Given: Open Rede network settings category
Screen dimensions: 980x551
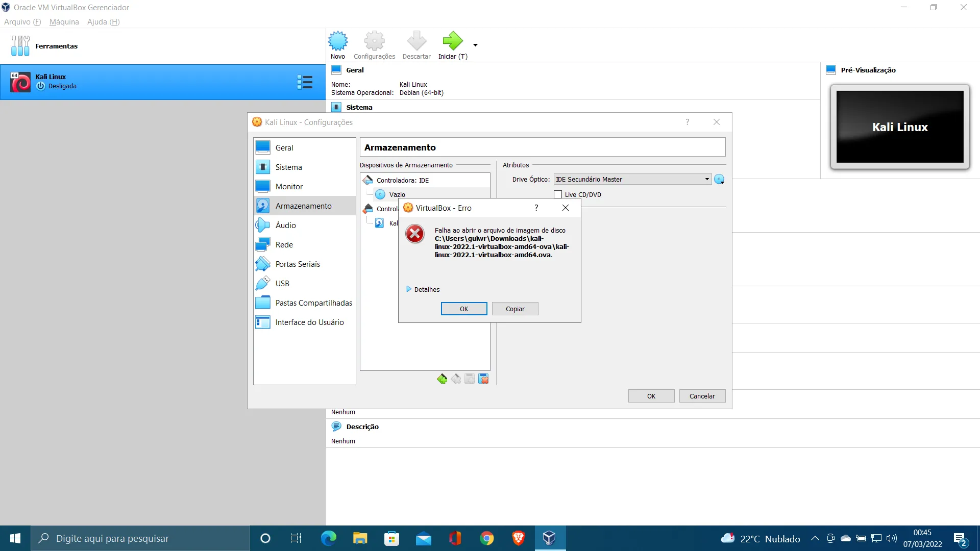Looking at the screenshot, I should click(284, 245).
